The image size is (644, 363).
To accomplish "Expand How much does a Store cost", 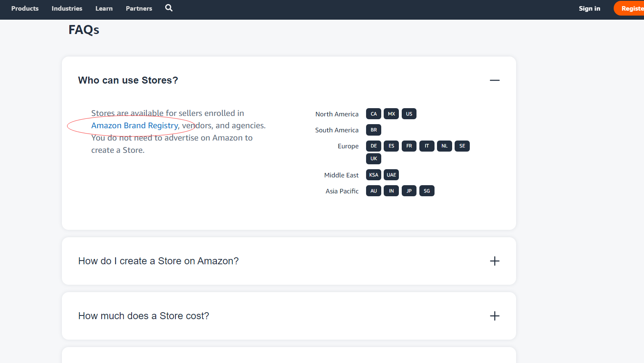I will click(495, 316).
